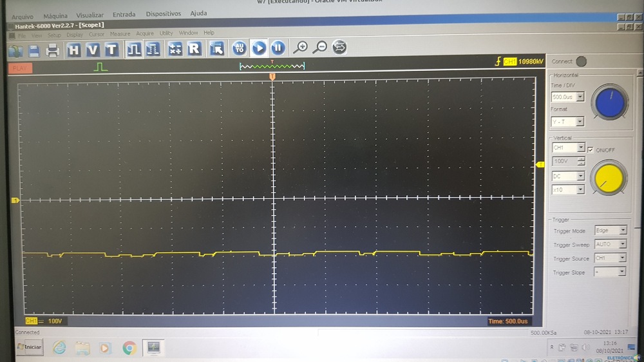Viewport: 644px width, 362px height.
Task: Select the yellow trigger level marker
Action: pyautogui.click(x=540, y=164)
